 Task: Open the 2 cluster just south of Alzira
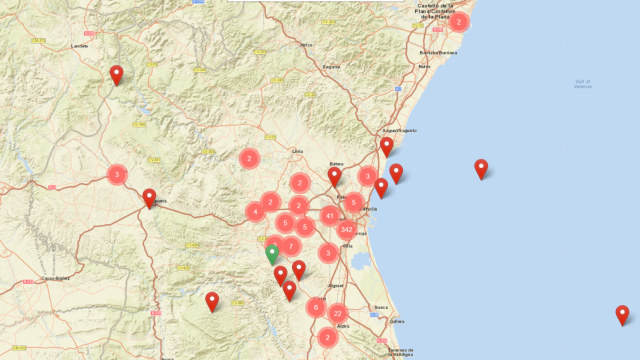(x=327, y=338)
